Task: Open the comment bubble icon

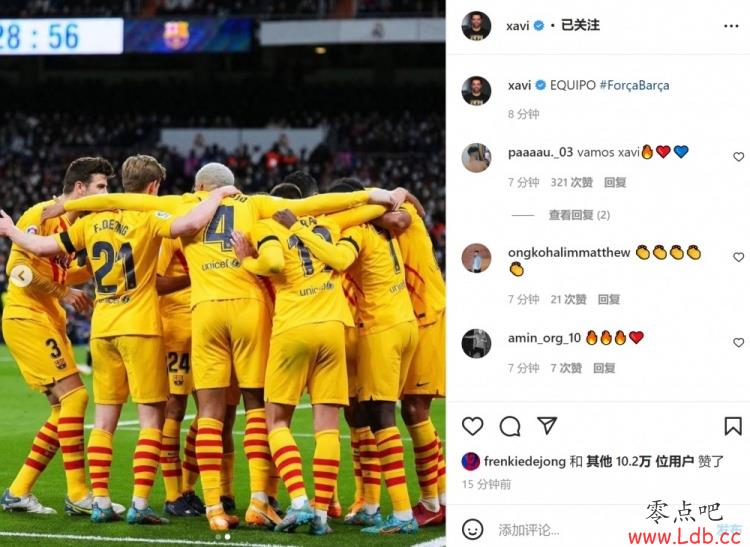Action: pyautogui.click(x=510, y=426)
